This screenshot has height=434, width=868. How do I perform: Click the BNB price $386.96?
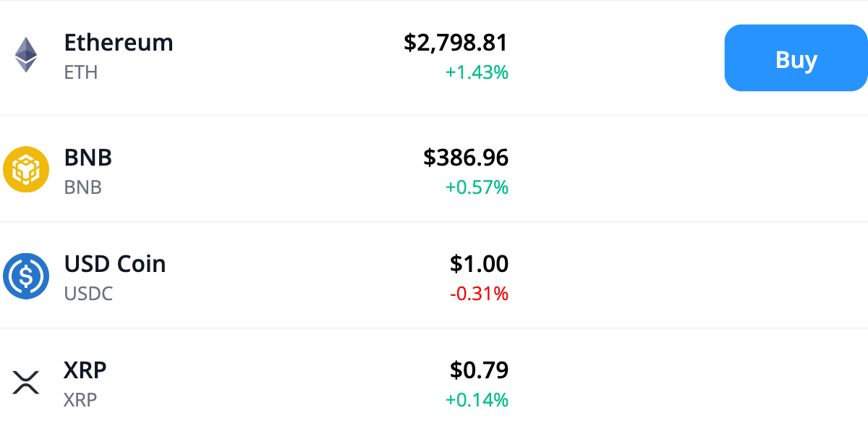pos(467,158)
